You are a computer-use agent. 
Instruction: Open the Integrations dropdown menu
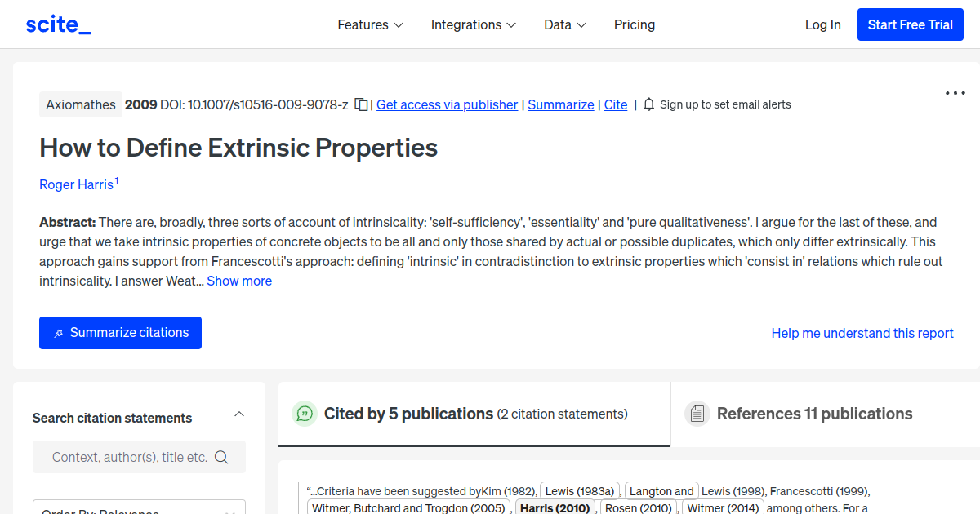tap(474, 24)
